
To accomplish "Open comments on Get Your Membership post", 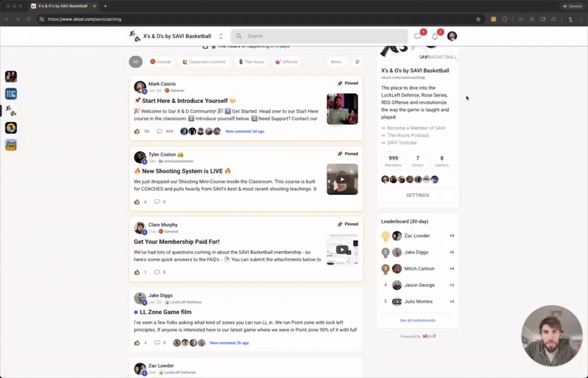I will point(157,272).
